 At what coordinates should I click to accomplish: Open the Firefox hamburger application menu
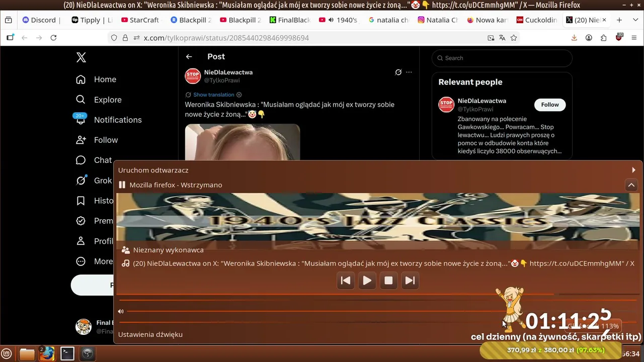634,38
